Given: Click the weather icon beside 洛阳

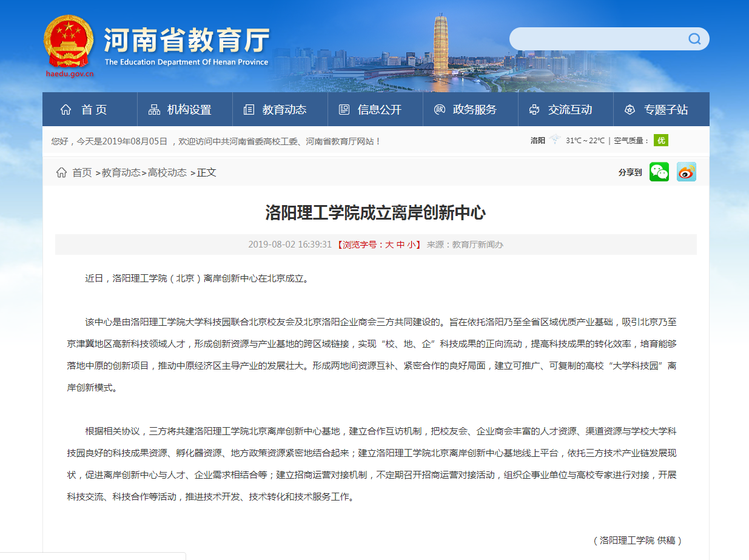Looking at the screenshot, I should pyautogui.click(x=555, y=141).
